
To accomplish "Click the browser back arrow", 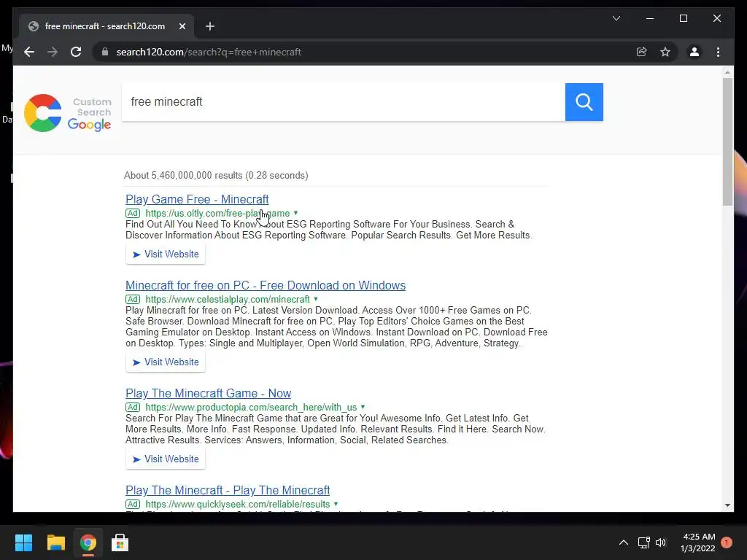I will pos(29,52).
